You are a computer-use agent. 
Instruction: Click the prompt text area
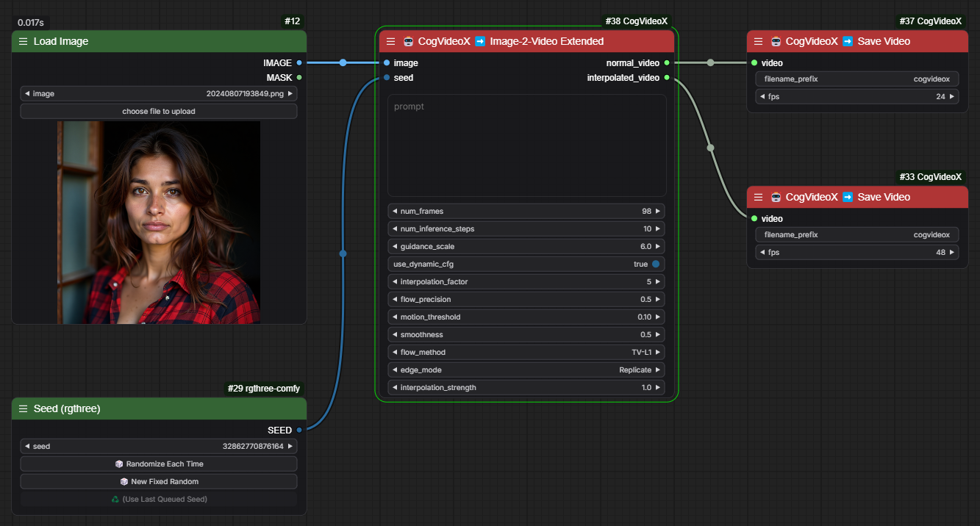(526, 145)
